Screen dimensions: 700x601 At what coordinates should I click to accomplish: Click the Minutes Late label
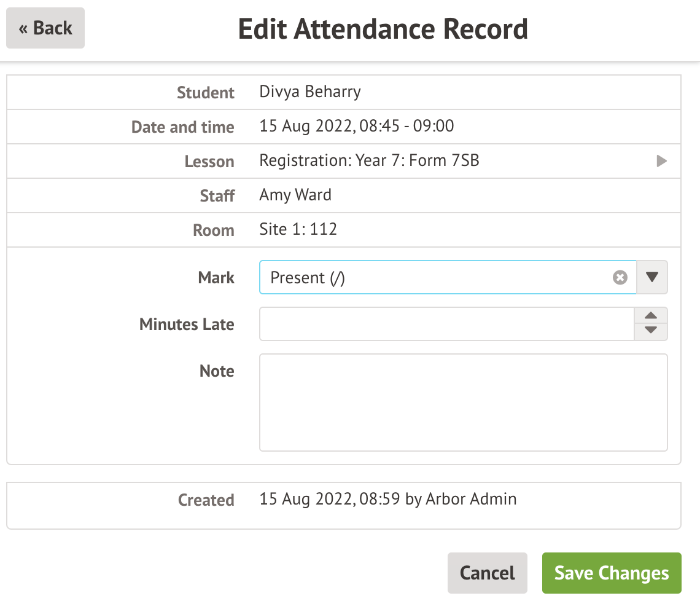pyautogui.click(x=187, y=324)
